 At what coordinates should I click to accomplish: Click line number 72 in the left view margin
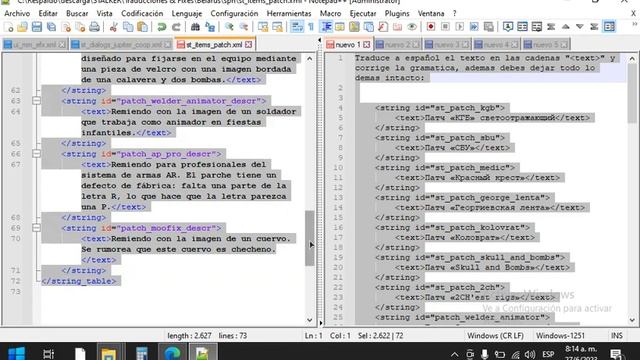coord(16,281)
